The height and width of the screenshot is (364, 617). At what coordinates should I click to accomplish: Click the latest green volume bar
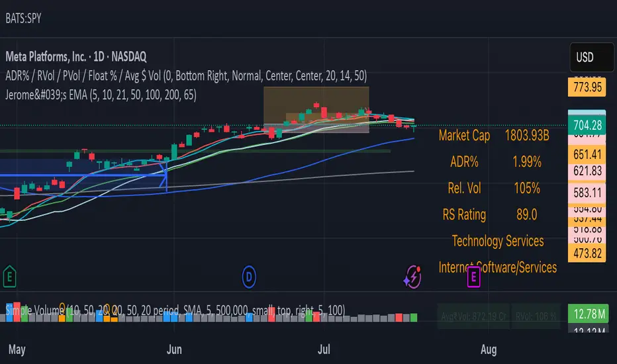point(414,318)
